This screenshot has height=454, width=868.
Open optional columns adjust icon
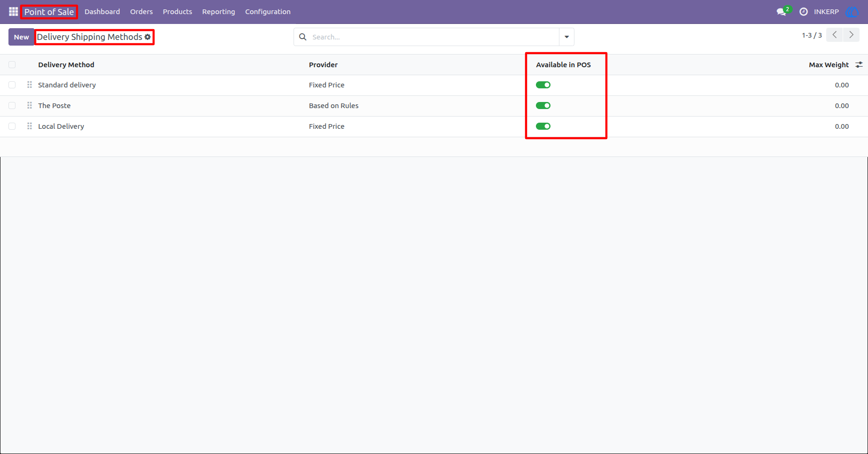coord(859,64)
